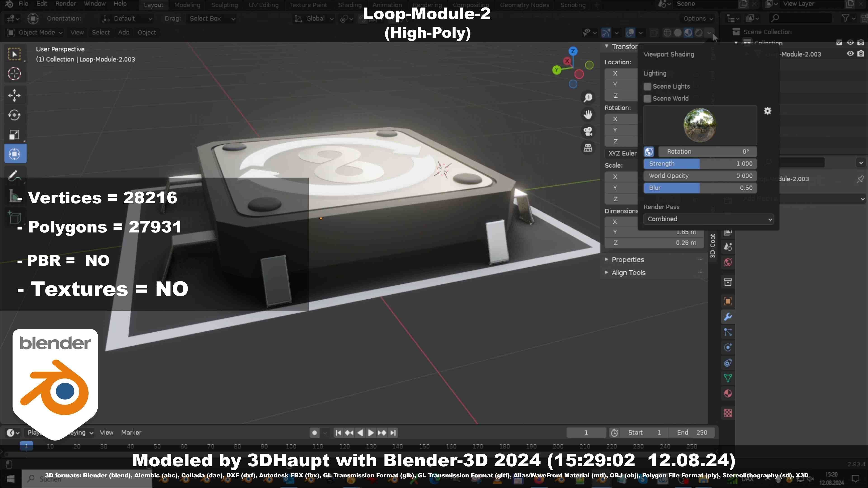Toggle the auto keying record button
This screenshot has height=488, width=868.
pyautogui.click(x=314, y=433)
